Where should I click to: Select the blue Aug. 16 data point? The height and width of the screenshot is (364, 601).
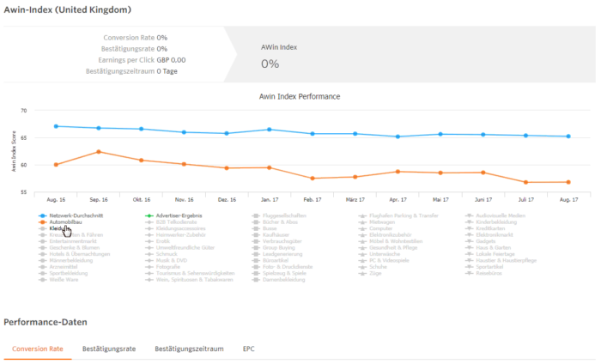click(x=56, y=126)
